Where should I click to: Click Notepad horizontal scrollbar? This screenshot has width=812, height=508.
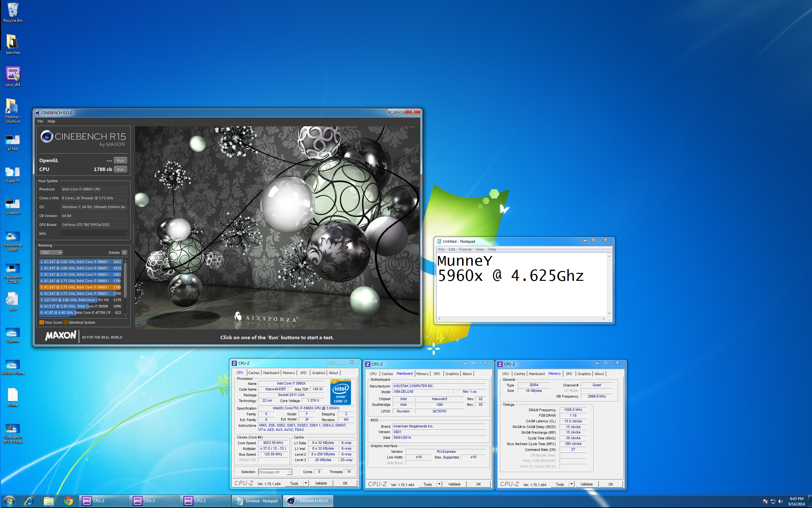tap(521, 319)
